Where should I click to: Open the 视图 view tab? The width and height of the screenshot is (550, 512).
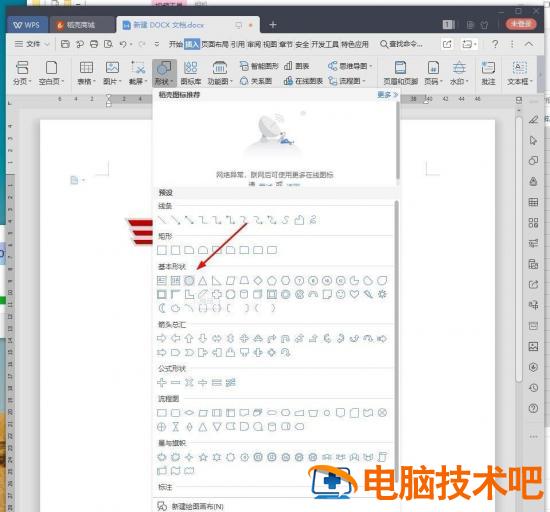pyautogui.click(x=270, y=44)
